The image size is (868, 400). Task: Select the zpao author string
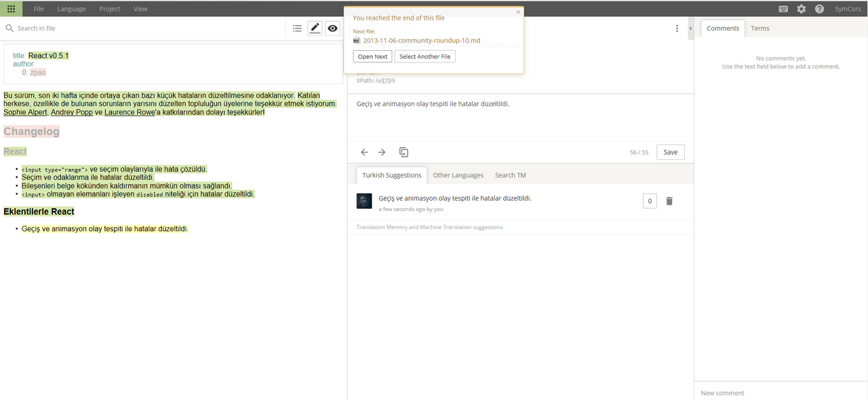(x=38, y=72)
